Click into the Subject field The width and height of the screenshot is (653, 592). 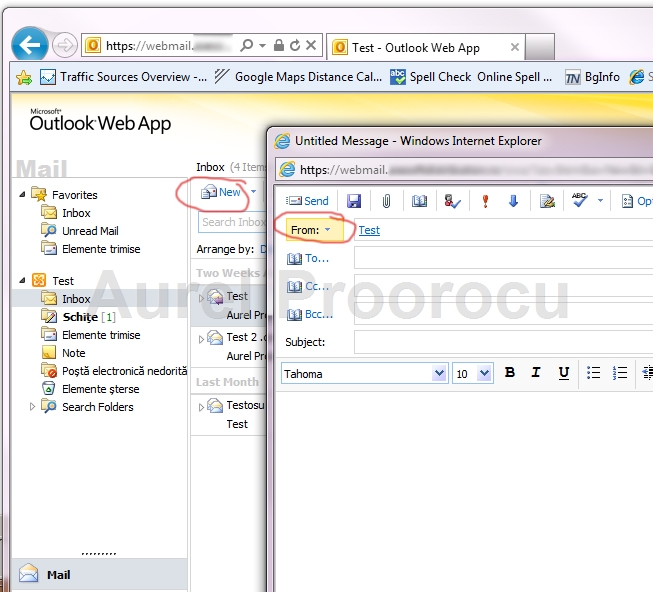point(503,342)
